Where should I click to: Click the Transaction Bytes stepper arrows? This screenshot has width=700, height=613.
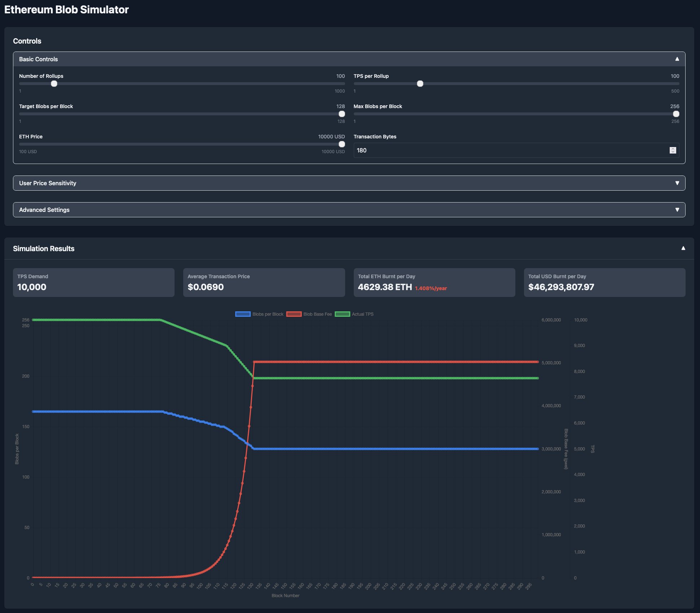point(673,150)
